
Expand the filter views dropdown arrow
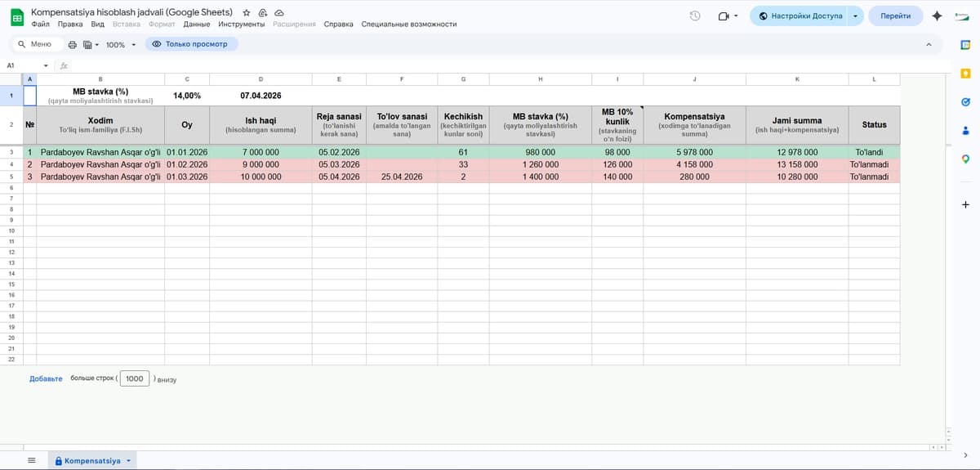[x=96, y=44]
